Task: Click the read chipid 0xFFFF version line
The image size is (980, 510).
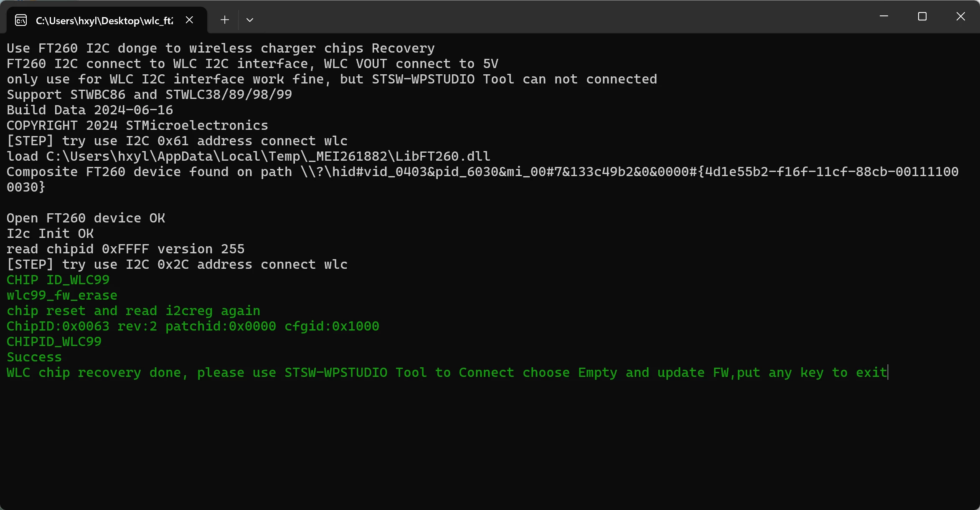Action: [x=125, y=249]
